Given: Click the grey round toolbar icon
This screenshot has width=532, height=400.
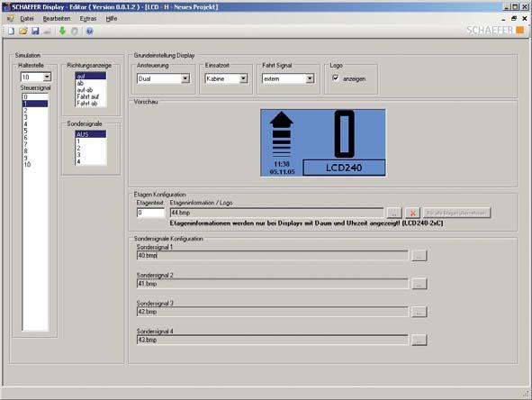Looking at the screenshot, I should pyautogui.click(x=75, y=32).
